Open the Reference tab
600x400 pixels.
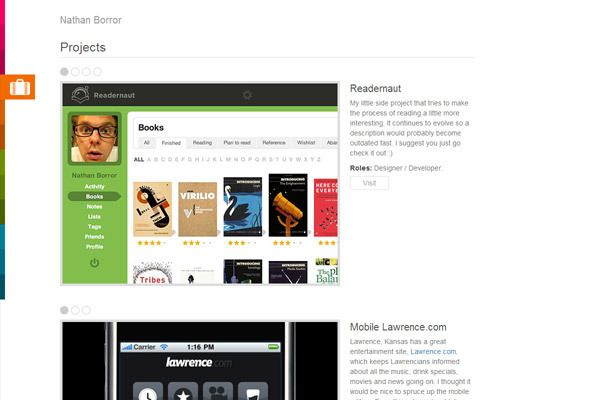(274, 143)
